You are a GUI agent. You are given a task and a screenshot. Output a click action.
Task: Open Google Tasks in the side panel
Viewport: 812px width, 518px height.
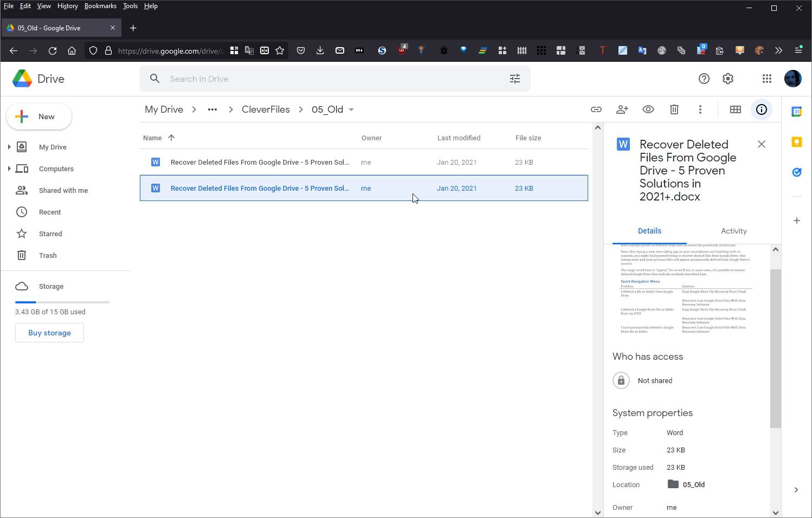click(x=796, y=172)
